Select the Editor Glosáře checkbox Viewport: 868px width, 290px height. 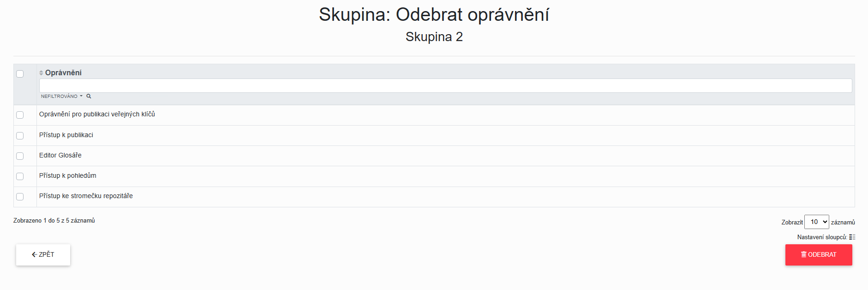(x=20, y=156)
